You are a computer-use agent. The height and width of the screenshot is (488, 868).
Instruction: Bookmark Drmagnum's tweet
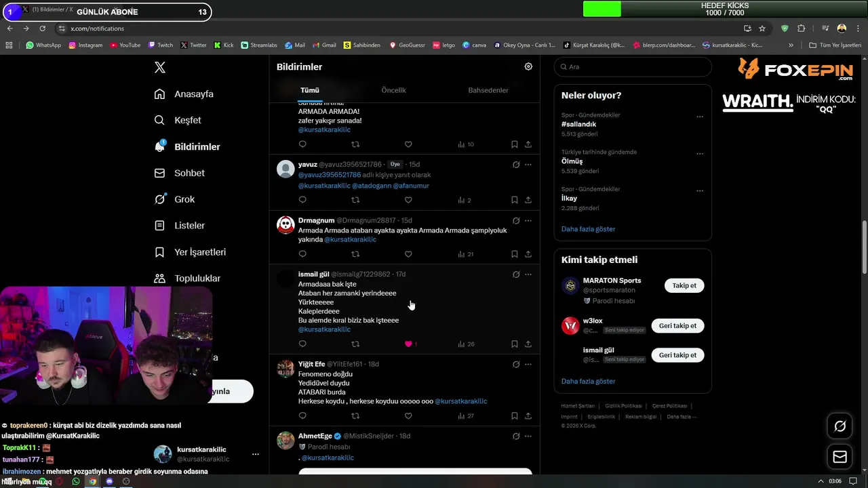(x=514, y=254)
